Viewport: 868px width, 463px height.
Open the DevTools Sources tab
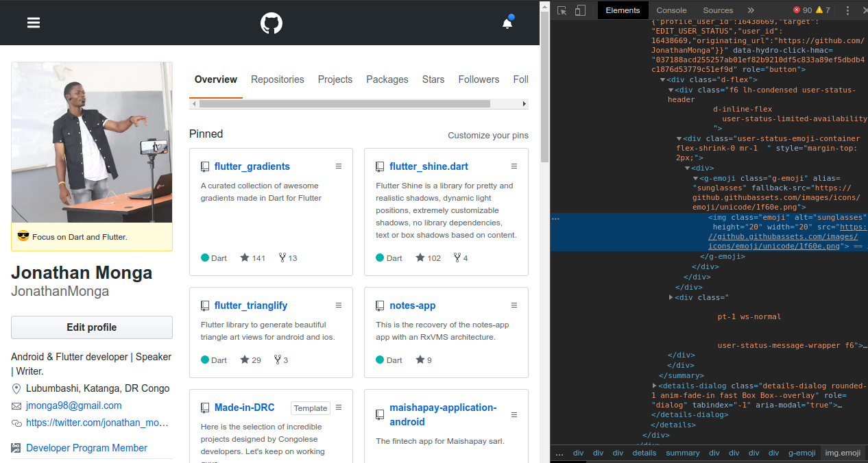(718, 10)
